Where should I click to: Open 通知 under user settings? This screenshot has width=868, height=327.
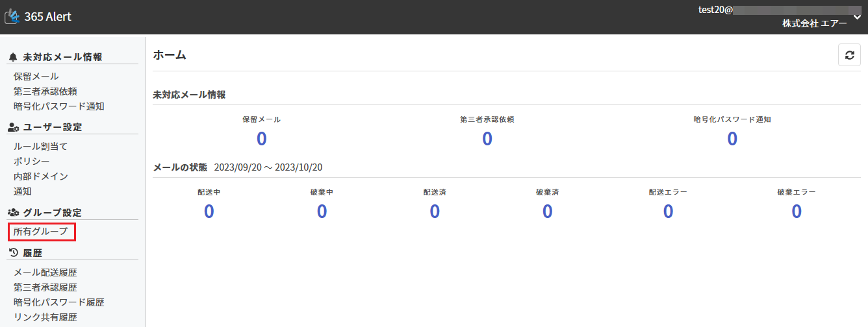click(x=22, y=191)
